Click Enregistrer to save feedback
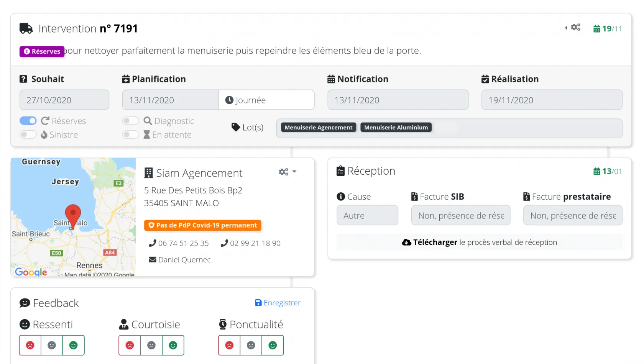Image resolution: width=644 pixels, height=364 pixels. click(278, 303)
